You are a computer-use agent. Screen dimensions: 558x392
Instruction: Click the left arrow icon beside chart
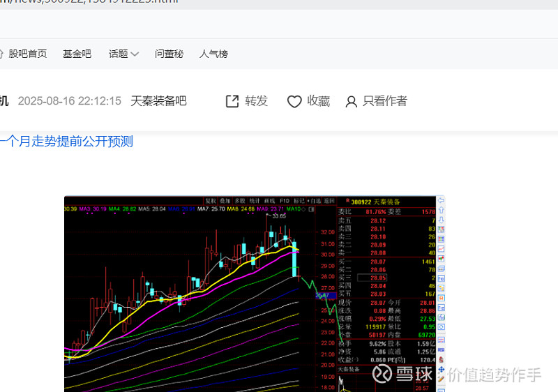pos(441,201)
